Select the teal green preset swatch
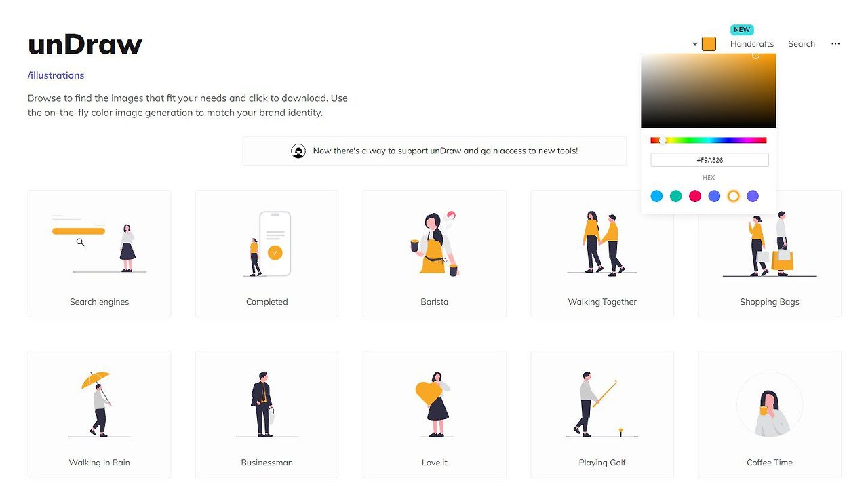This screenshot has height=487, width=868. 675,196
